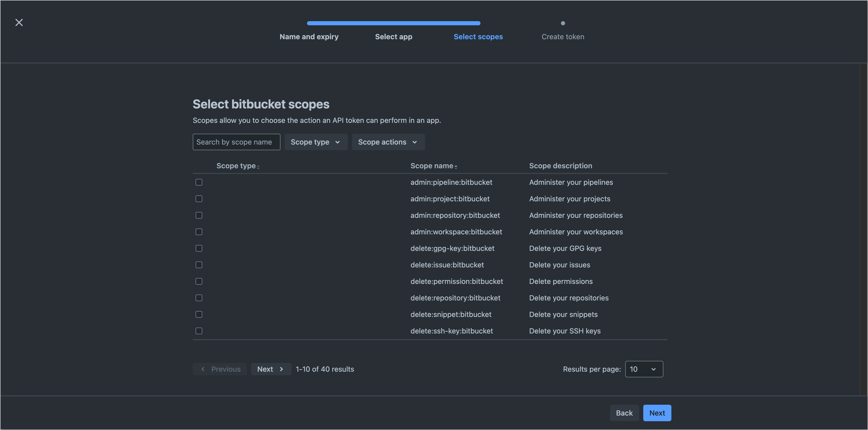Enable the admin:repository:bitbucket scope
868x430 pixels.
[199, 215]
